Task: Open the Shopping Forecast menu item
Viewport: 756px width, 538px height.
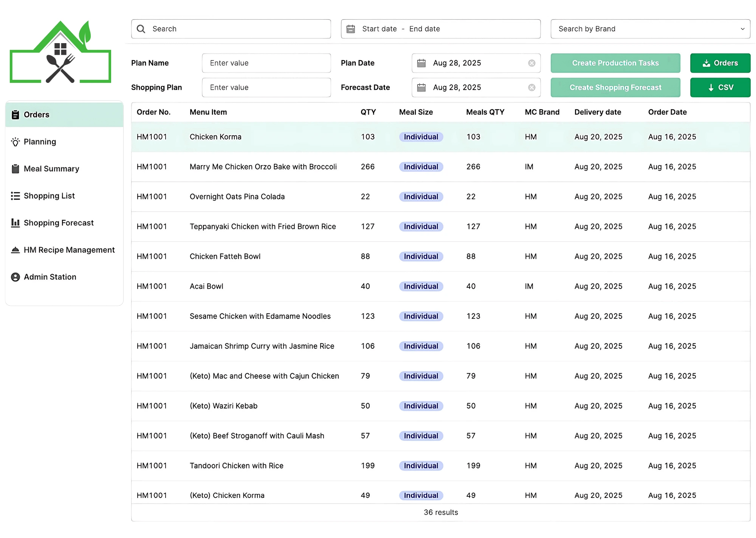Action: tap(59, 223)
